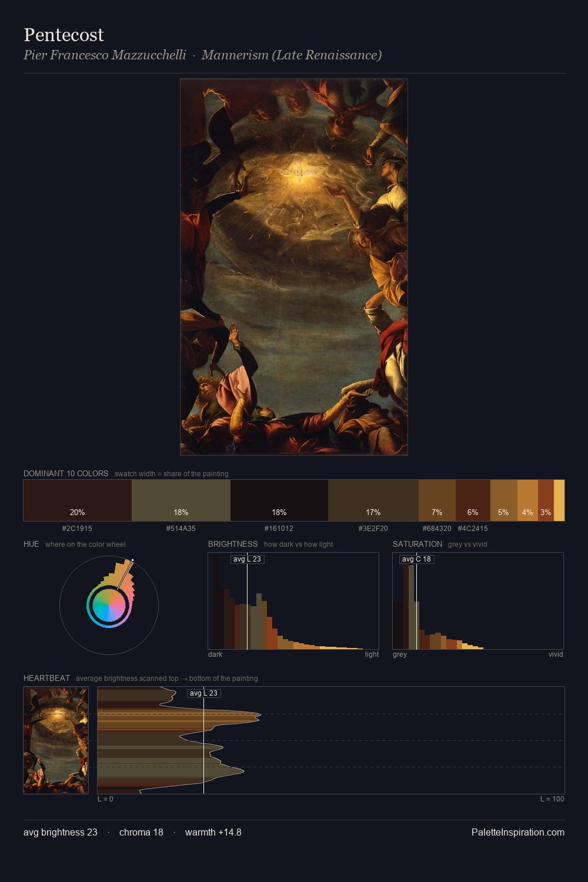Click the 6% reddish-brown swatch
Image resolution: width=588 pixels, height=882 pixels.
pos(473,500)
